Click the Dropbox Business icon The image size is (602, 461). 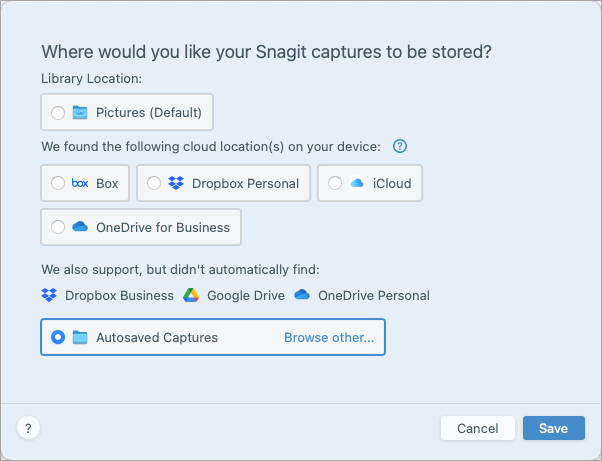tap(50, 295)
